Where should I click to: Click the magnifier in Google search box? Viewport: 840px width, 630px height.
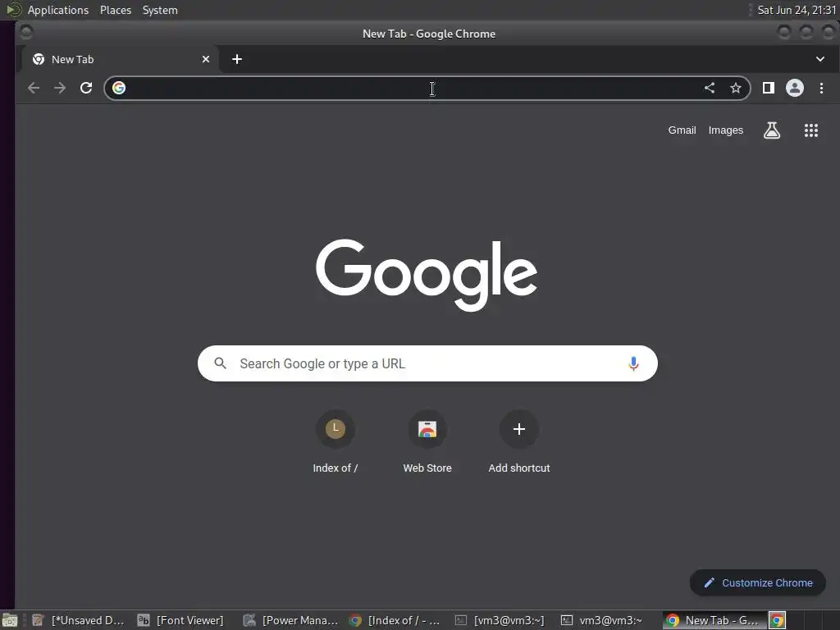pos(220,363)
